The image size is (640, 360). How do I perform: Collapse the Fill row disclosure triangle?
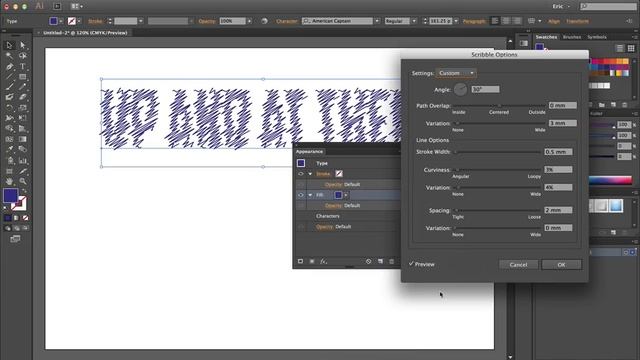coord(310,195)
